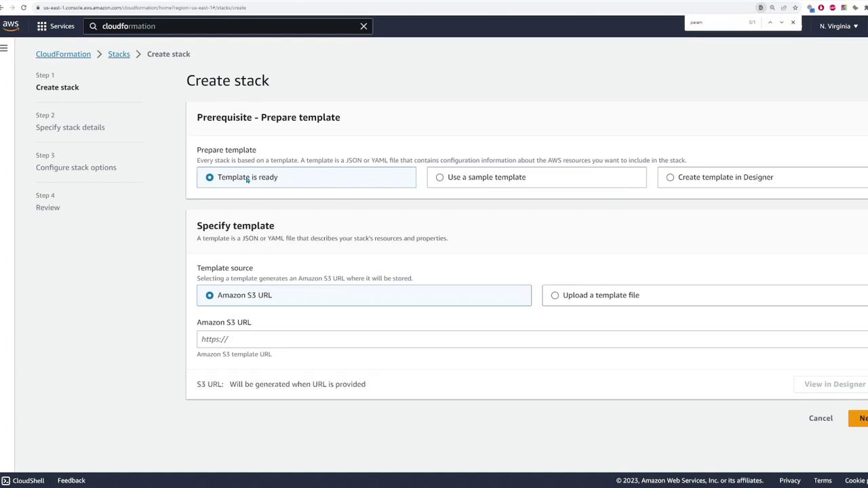Open the N. Virginia region dropdown

838,26
